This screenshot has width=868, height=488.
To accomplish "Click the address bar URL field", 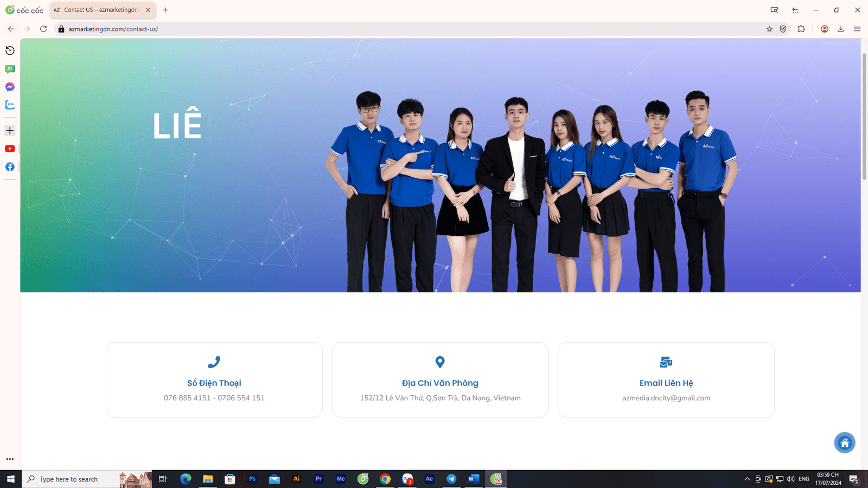I will [x=380, y=29].
